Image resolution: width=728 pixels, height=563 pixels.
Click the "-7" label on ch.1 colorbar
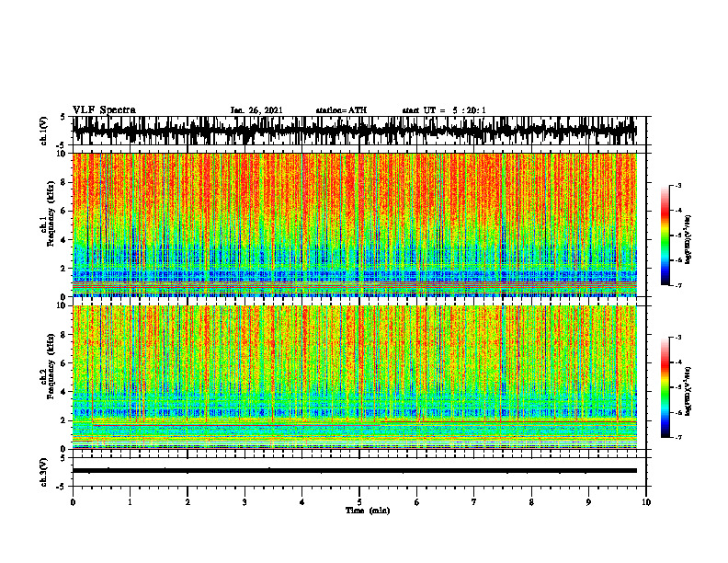(x=678, y=285)
